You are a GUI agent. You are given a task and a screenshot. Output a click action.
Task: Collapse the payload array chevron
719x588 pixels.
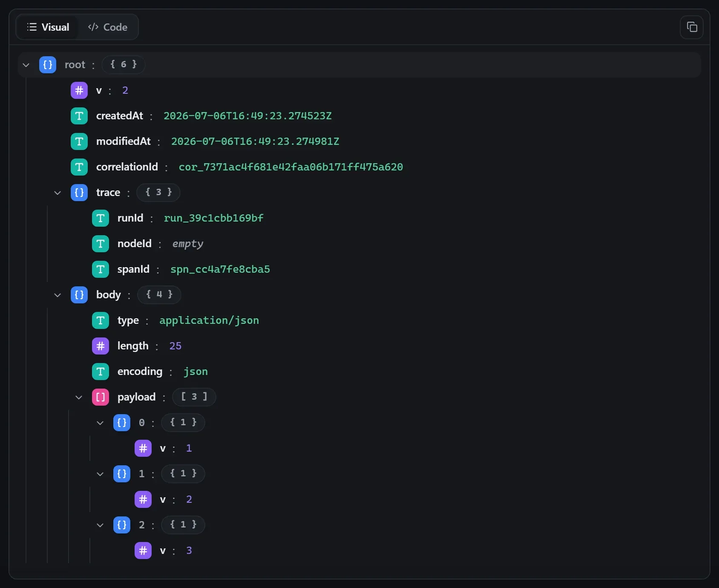(x=79, y=397)
